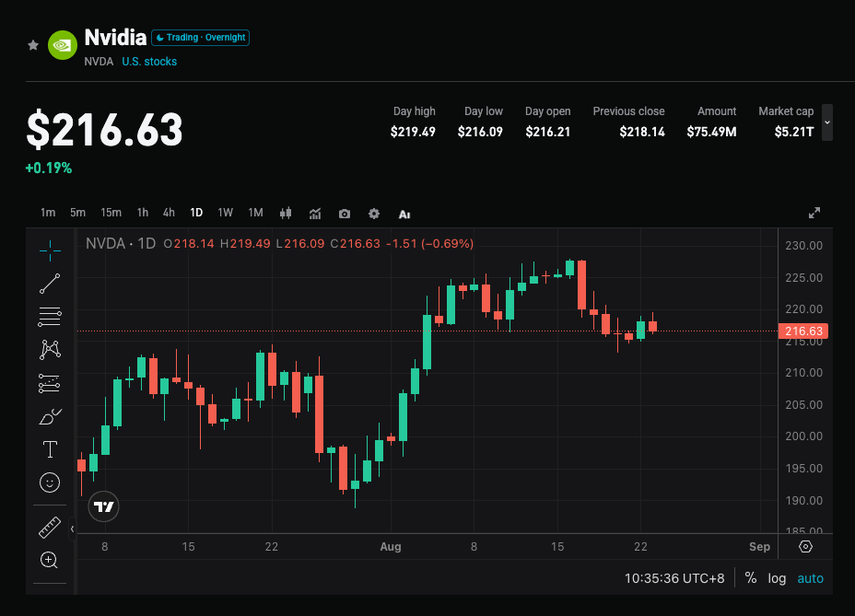Switch to 1h timeframe
The width and height of the screenshot is (855, 616).
pos(142,213)
